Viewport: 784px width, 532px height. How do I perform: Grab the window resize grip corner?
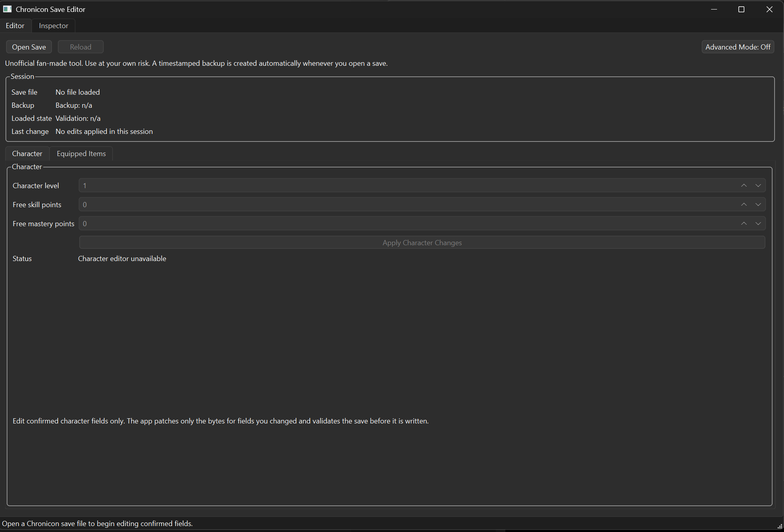click(x=780, y=526)
